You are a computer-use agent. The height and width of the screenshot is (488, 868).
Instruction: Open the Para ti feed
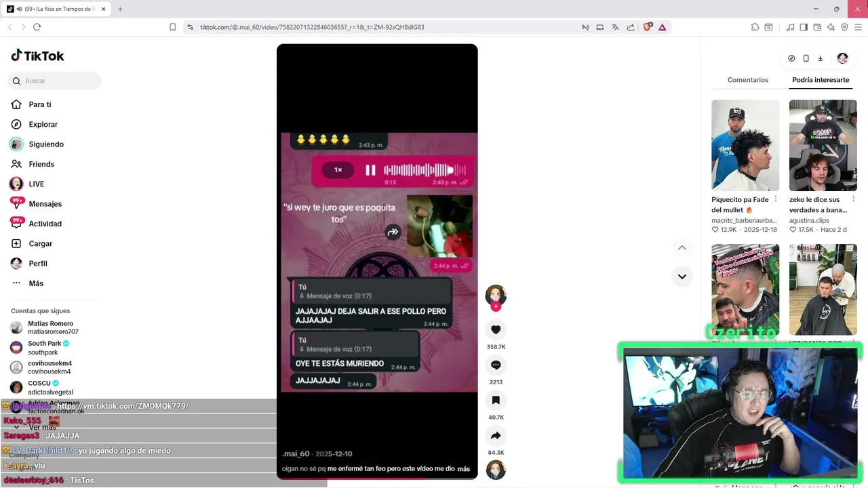coord(31,104)
